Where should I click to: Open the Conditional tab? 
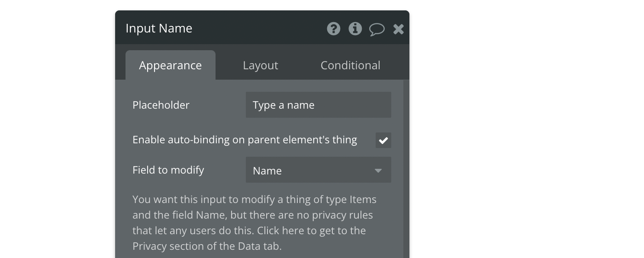[351, 65]
